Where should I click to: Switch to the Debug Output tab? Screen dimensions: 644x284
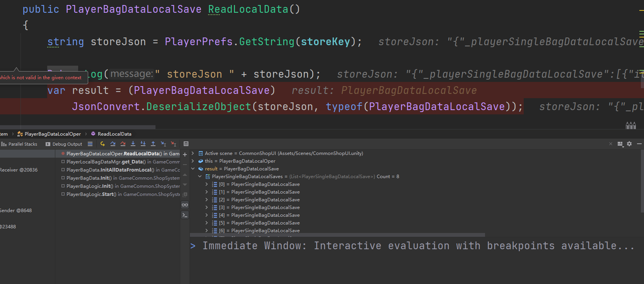64,144
